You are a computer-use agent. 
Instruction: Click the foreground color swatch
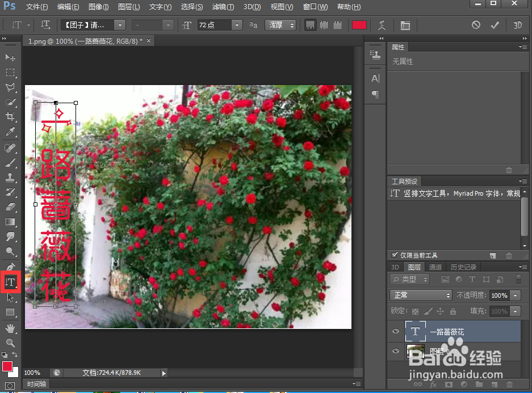pyautogui.click(x=7, y=366)
